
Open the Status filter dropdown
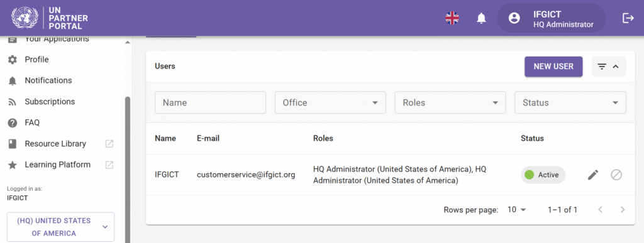click(570, 102)
